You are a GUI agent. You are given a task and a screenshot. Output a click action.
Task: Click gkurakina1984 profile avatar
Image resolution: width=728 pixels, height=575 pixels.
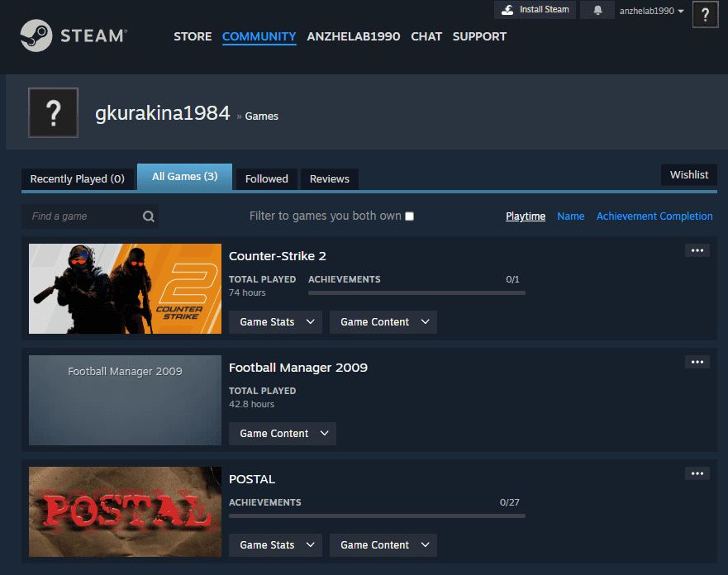click(x=53, y=112)
